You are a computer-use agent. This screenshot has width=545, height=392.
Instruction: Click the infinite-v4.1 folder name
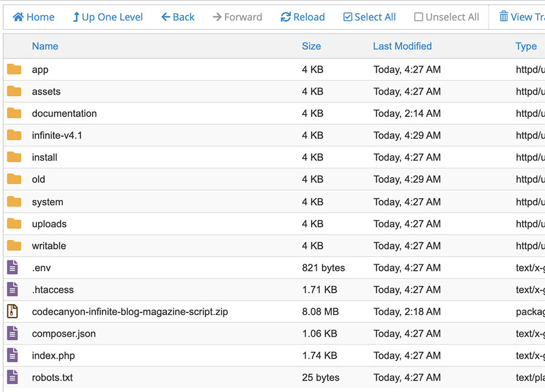57,136
